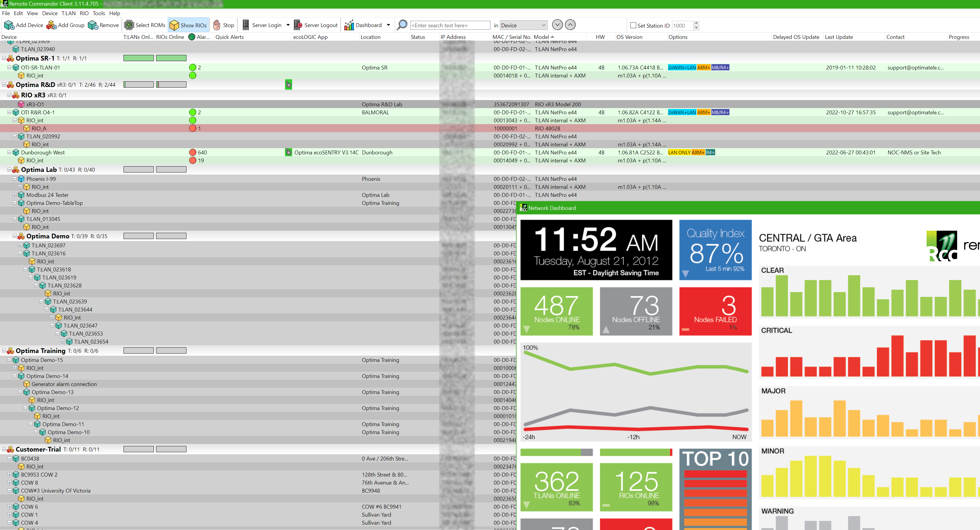Image resolution: width=980 pixels, height=530 pixels.
Task: Click the Customer-Trial group icon
Action: [x=11, y=449]
